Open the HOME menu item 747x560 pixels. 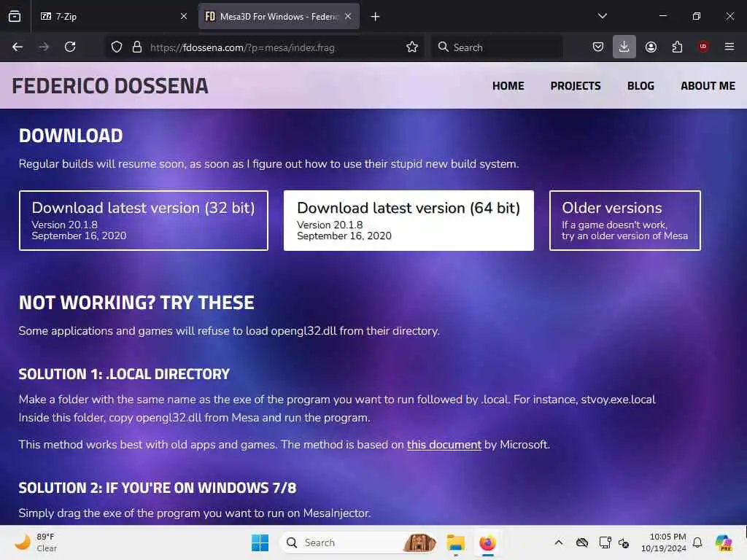click(x=508, y=86)
